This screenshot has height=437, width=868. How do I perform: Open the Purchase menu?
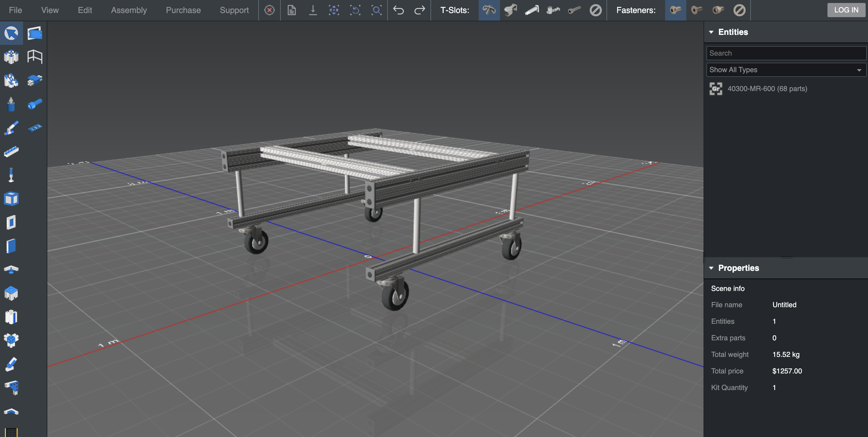(183, 10)
